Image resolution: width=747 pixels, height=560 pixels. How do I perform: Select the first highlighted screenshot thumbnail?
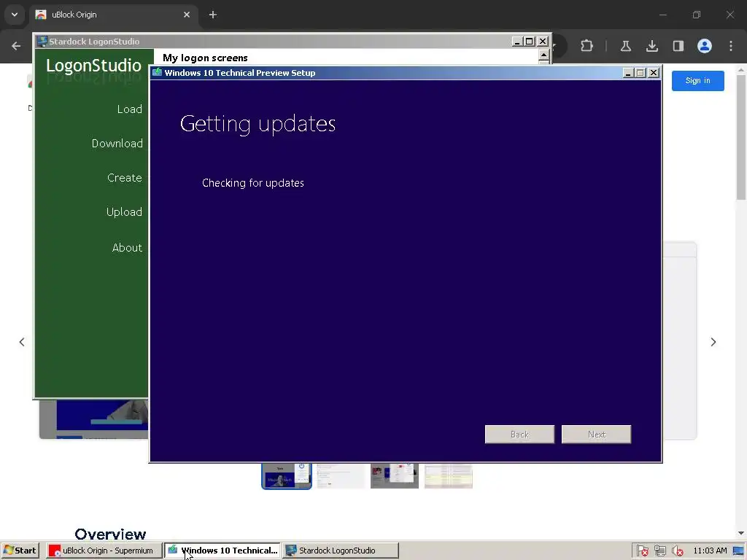click(x=286, y=475)
